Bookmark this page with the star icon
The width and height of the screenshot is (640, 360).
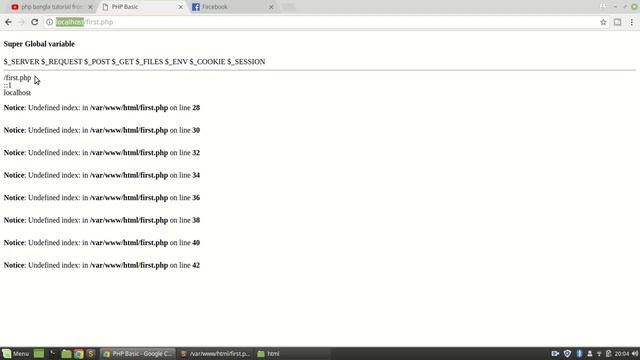click(603, 22)
